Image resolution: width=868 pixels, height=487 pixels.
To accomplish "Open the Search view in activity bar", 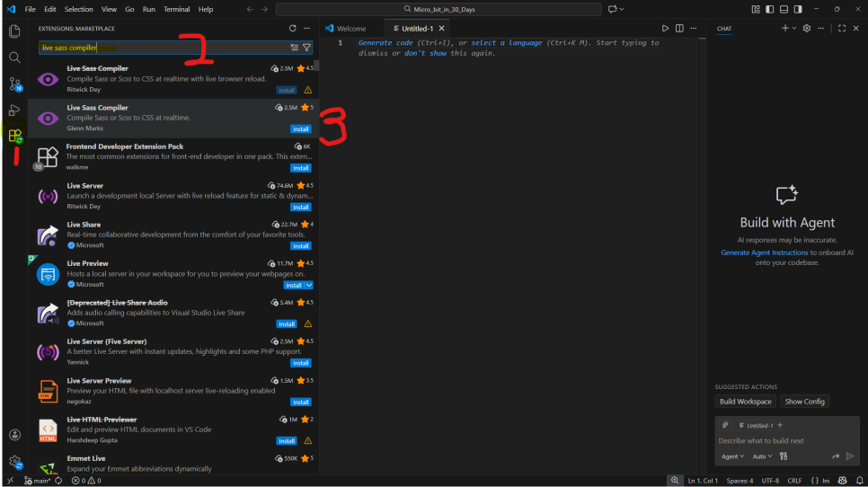I will [14, 58].
